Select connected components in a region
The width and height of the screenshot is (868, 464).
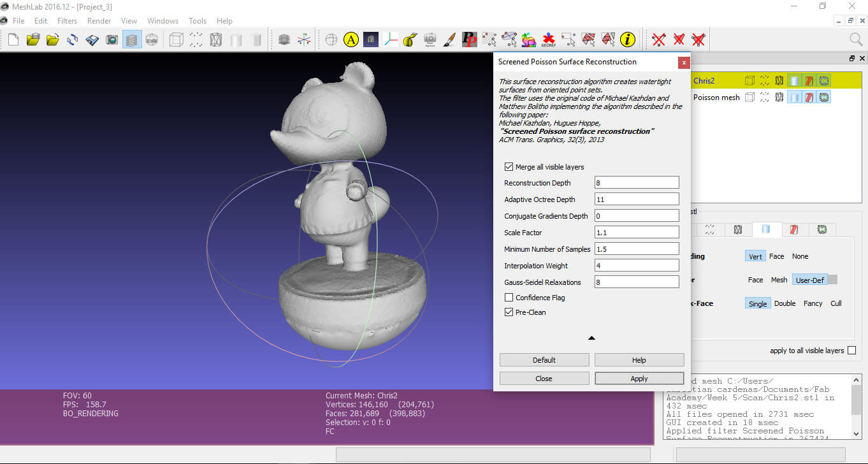[x=608, y=40]
